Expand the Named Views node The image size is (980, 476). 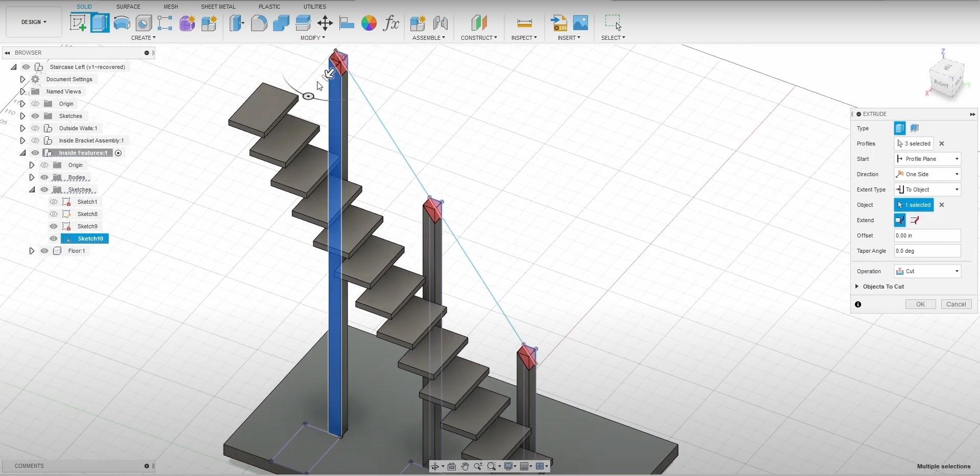pos(22,91)
